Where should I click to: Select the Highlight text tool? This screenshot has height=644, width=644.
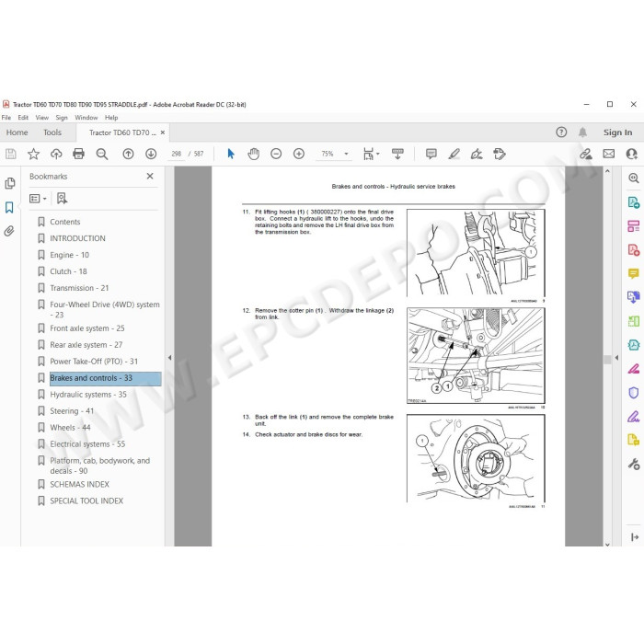pos(454,154)
